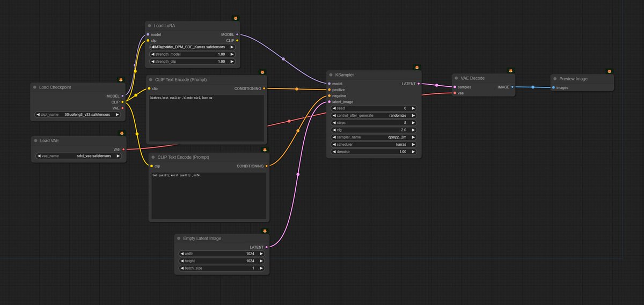Open the ckpt_name checkpoint selector
The height and width of the screenshot is (305, 644).
pyautogui.click(x=78, y=114)
